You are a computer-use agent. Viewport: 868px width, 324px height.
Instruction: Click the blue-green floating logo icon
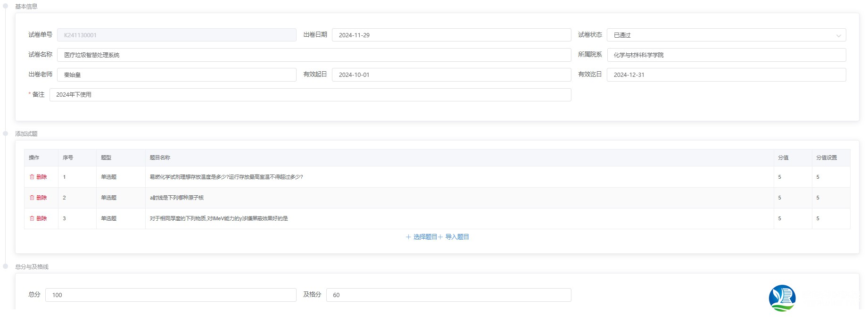(x=782, y=298)
